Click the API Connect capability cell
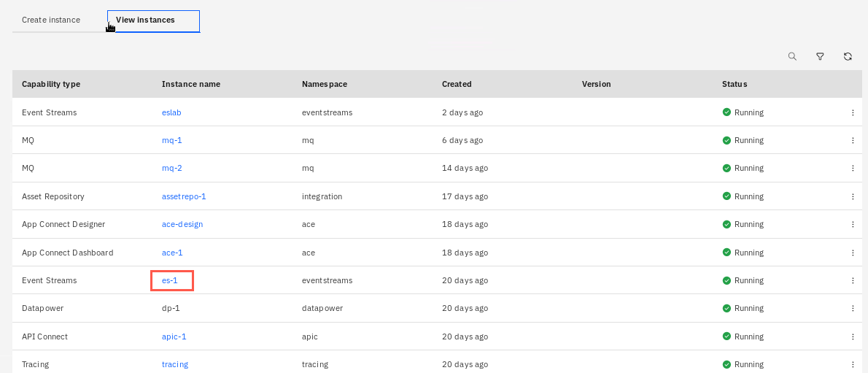This screenshot has height=373, width=868. 44,337
